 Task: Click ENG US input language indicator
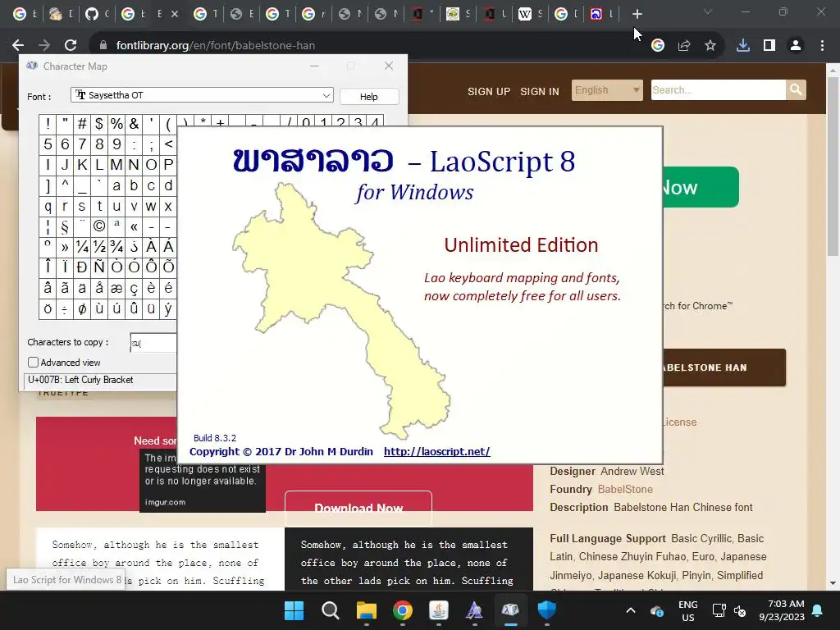(688, 610)
